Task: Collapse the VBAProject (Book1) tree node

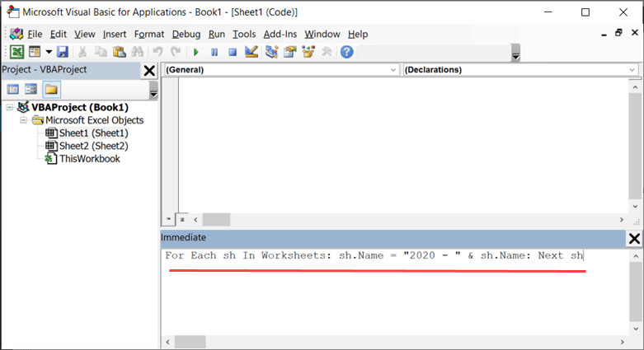Action: coord(9,107)
